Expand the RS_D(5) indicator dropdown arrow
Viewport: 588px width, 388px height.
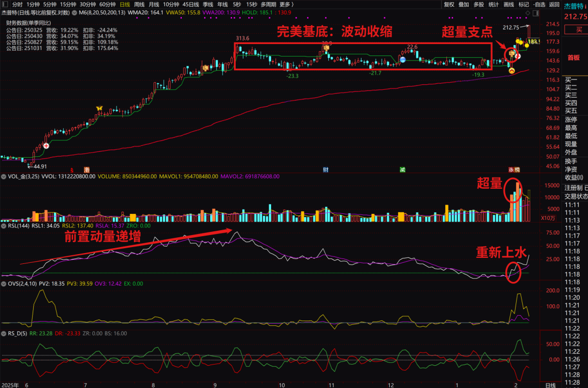[x=4, y=333]
